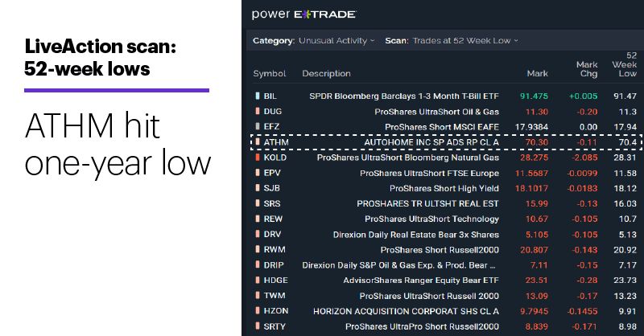This screenshot has height=336, width=644.
Task: Click the color marker beside HDGE
Action: [x=258, y=281]
